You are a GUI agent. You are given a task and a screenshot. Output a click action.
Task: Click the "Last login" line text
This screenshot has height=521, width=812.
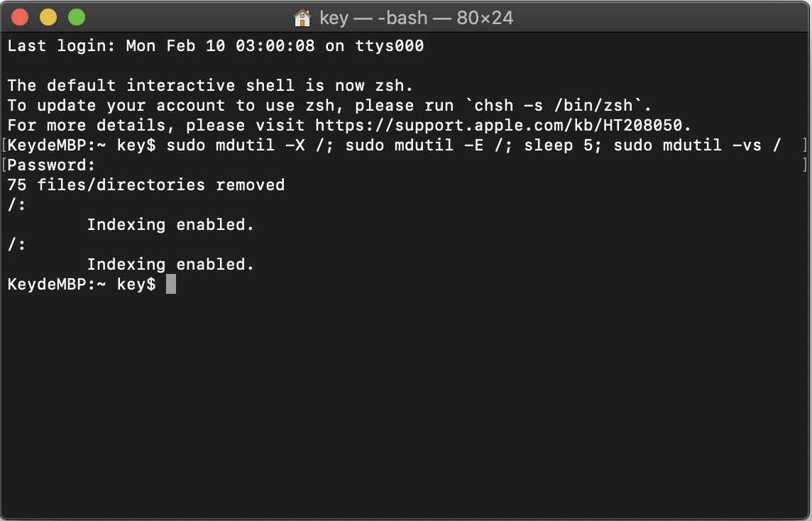215,46
